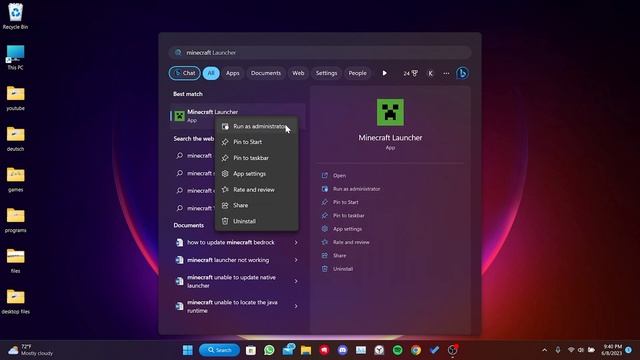Select the games desktop folder
The image size is (640, 360).
(16, 179)
